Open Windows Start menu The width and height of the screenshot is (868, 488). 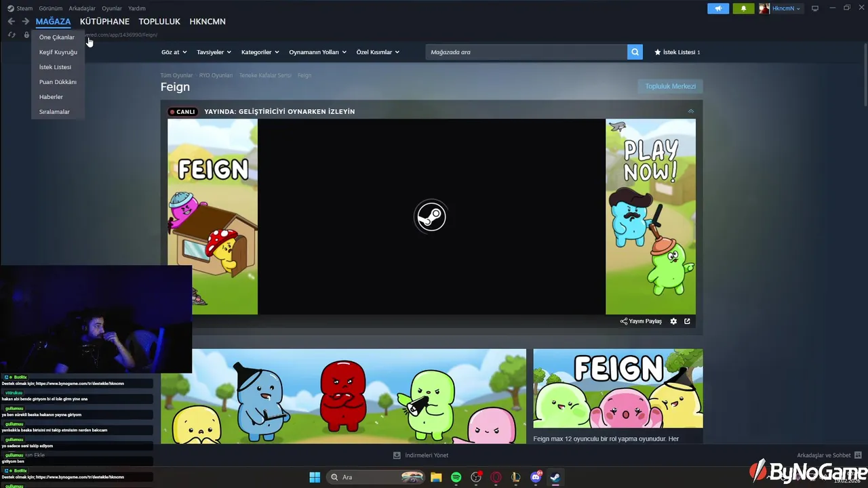[x=315, y=477]
